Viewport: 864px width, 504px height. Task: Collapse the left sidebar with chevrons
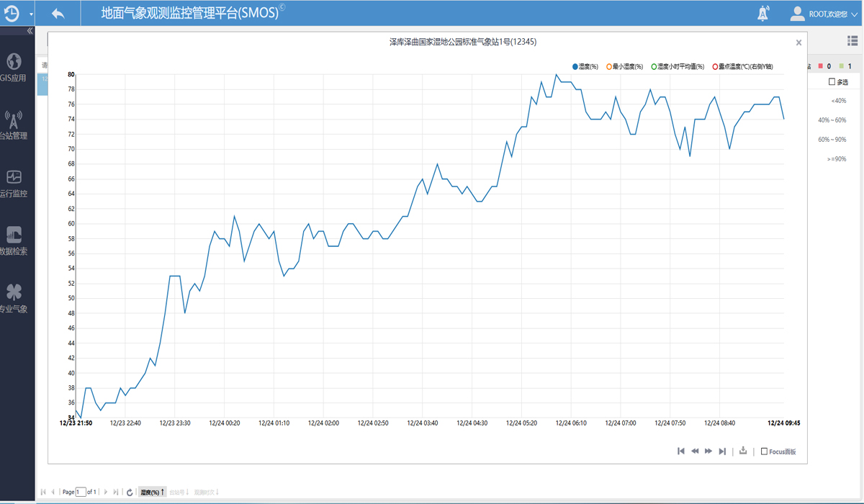[30, 31]
